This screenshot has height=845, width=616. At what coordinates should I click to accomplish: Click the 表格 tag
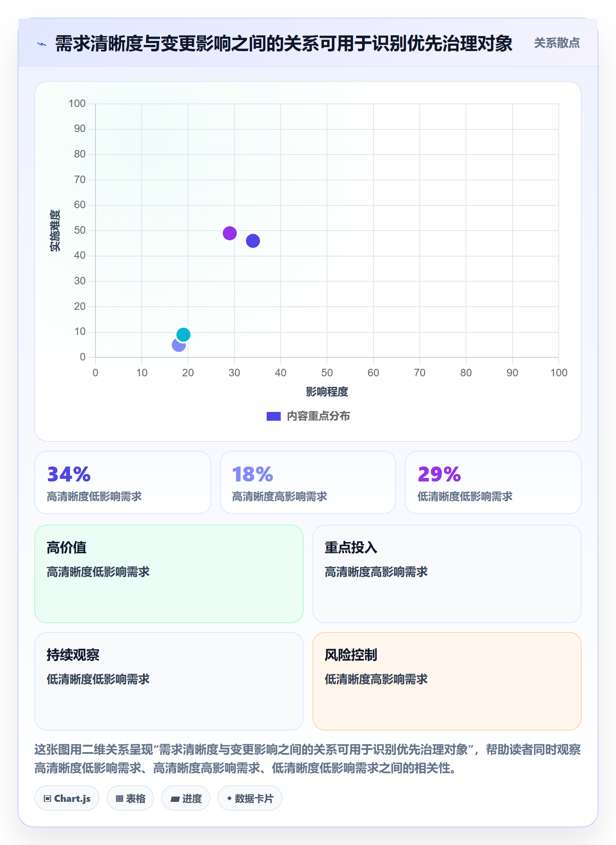click(x=130, y=798)
